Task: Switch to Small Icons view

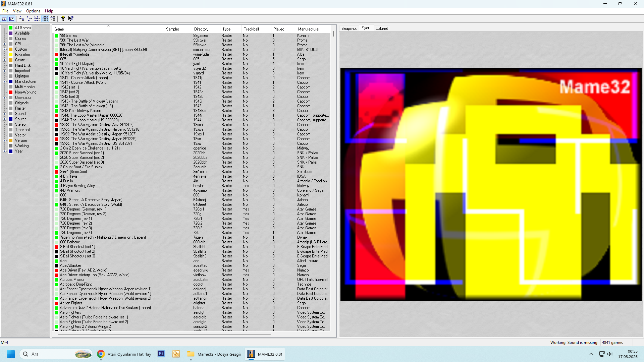Action: tap(29, 18)
